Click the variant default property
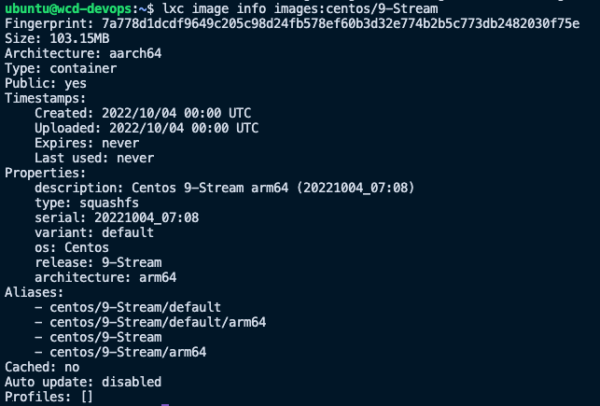This screenshot has width=600, height=406. click(x=94, y=233)
